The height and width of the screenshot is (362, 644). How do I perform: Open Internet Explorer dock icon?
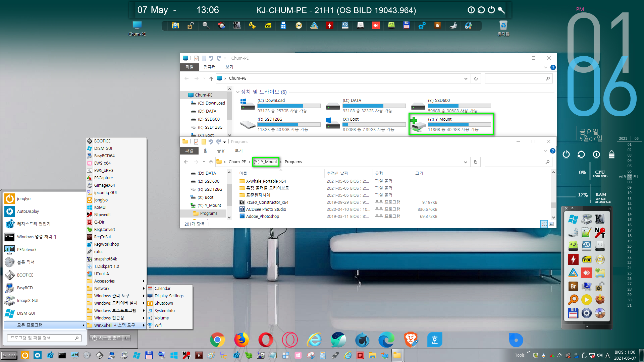314,340
